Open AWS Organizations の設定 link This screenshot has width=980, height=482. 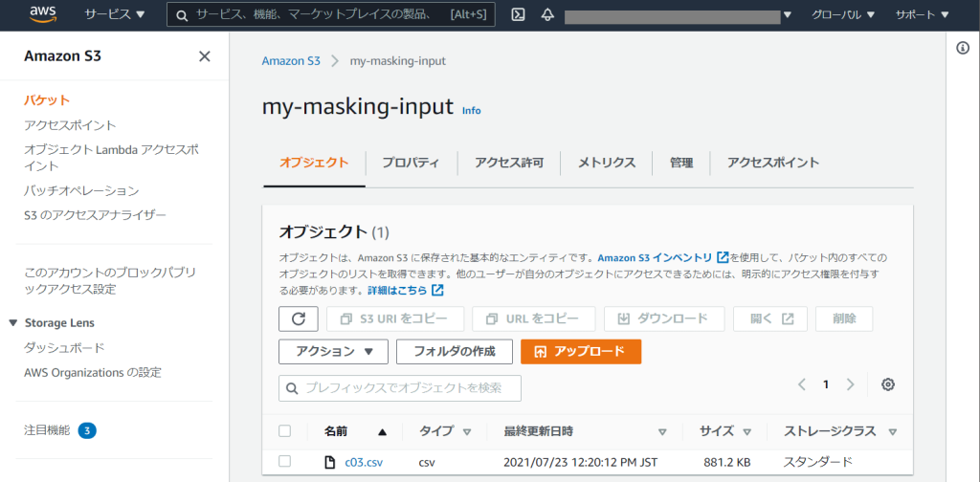point(93,373)
